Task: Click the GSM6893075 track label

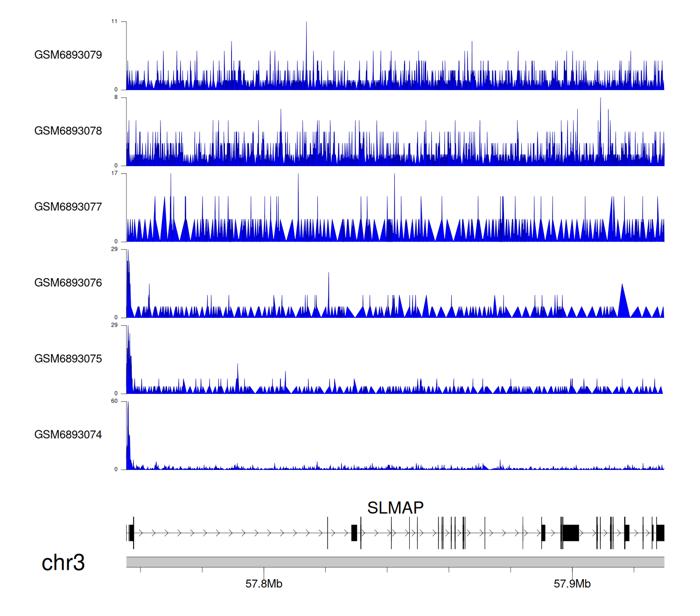Action: [68, 359]
